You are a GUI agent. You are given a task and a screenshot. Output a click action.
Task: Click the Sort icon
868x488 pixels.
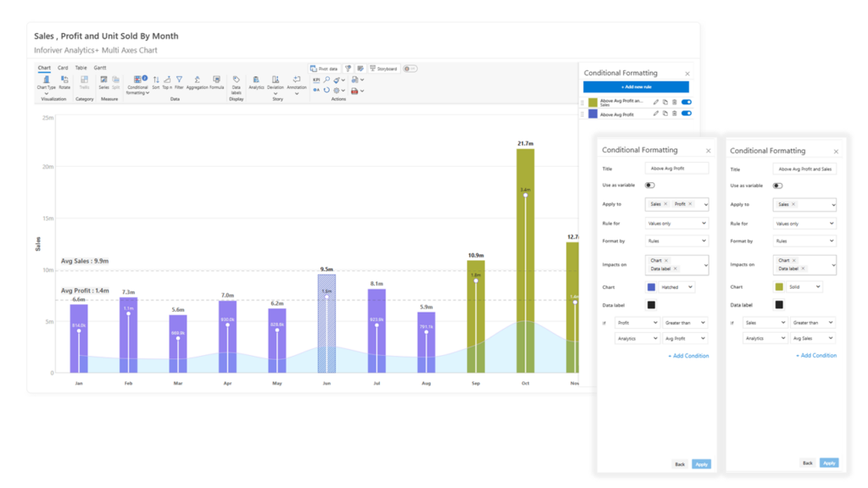pyautogui.click(x=156, y=80)
